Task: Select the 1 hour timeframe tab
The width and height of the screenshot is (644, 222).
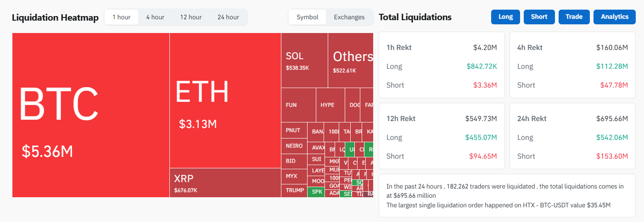Action: (x=122, y=17)
